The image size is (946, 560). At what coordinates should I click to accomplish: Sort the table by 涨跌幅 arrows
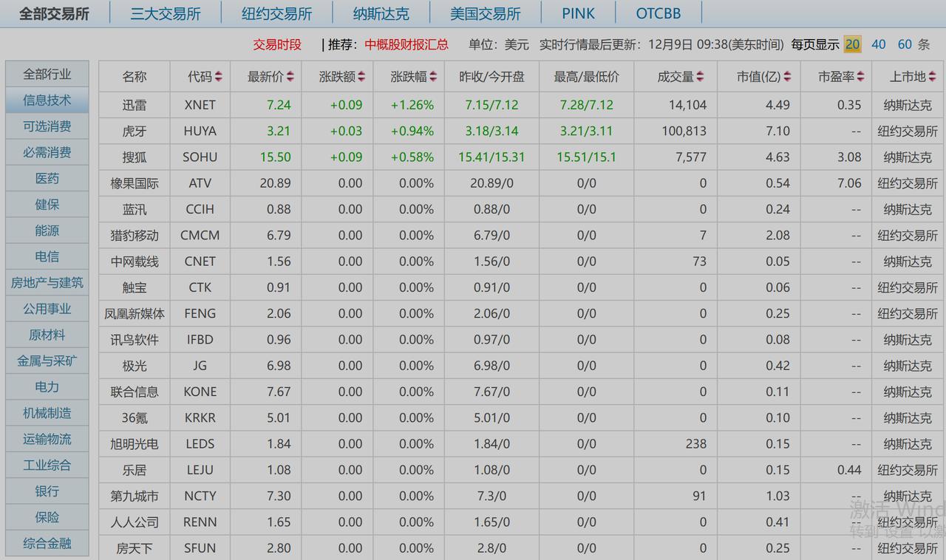[433, 77]
